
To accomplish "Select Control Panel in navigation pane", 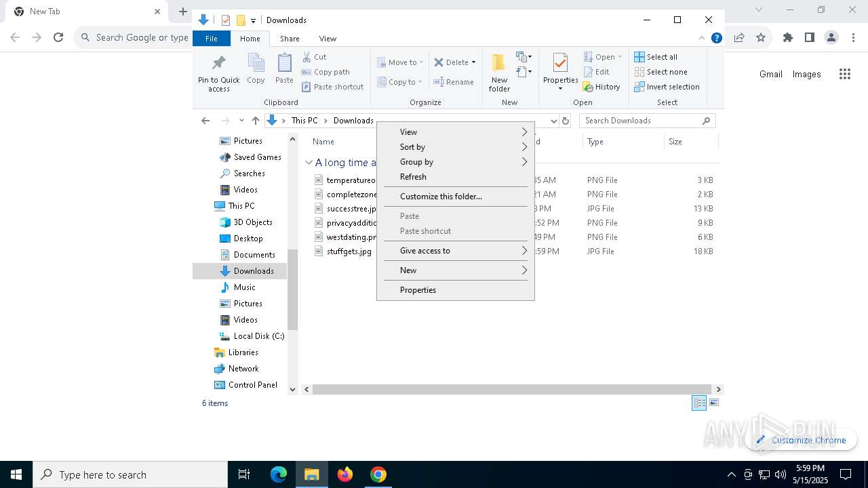I will [x=245, y=385].
